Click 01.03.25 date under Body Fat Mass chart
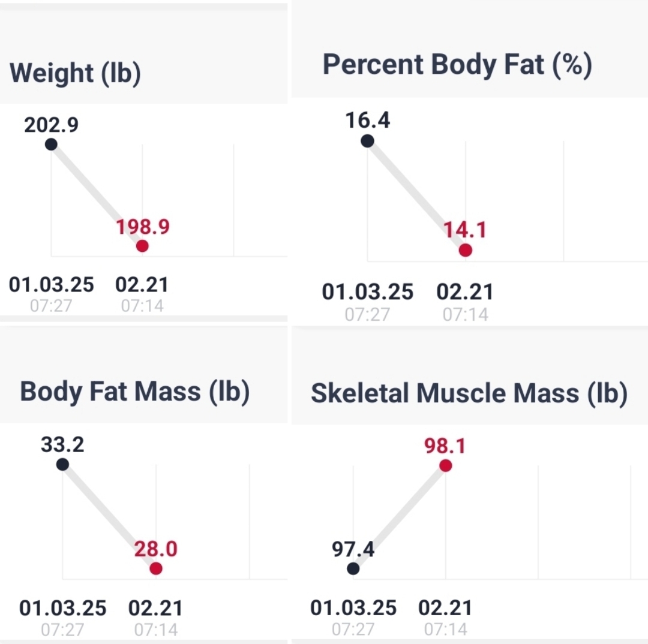The width and height of the screenshot is (648, 644). (62, 609)
